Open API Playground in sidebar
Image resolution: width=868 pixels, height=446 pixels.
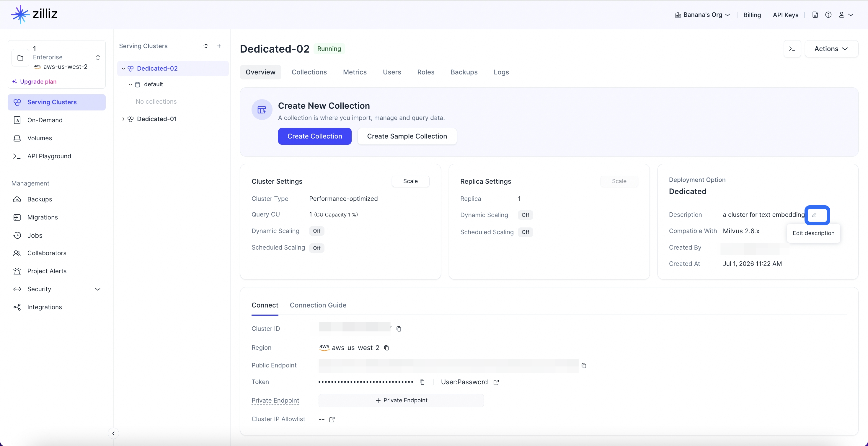[57, 156]
